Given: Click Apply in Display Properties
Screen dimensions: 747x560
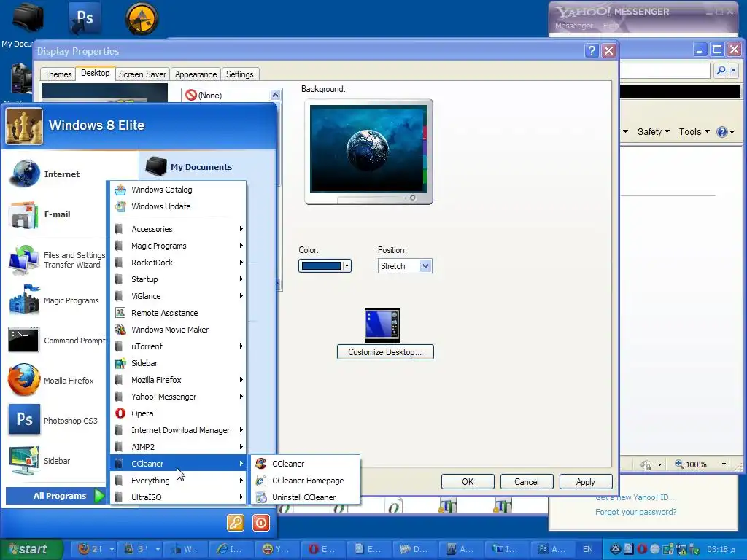Looking at the screenshot, I should pos(586,481).
